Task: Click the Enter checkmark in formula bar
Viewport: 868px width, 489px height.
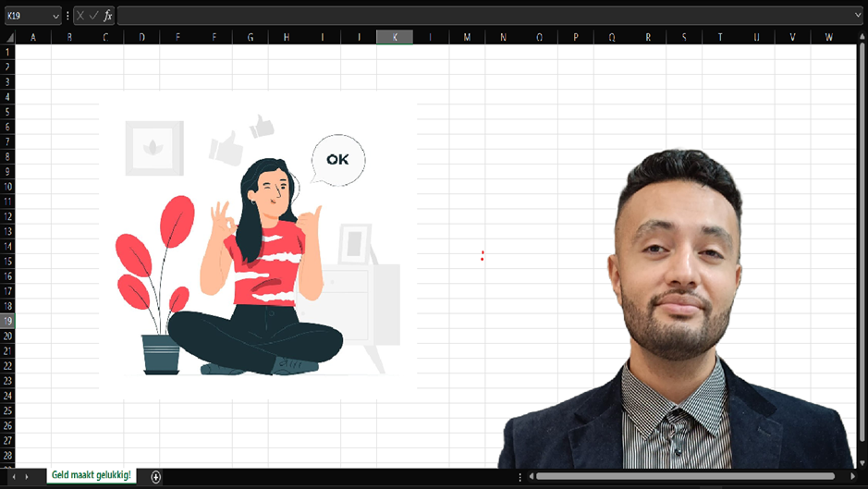Action: pos(93,16)
